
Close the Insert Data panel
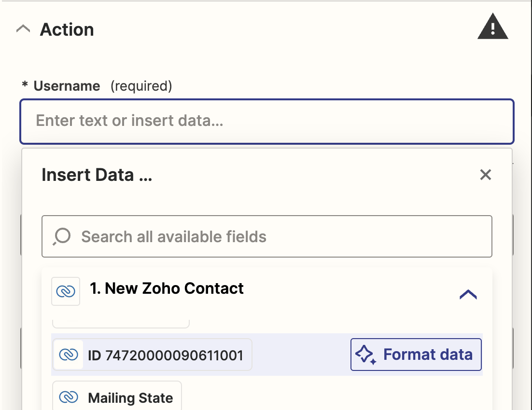(x=485, y=175)
